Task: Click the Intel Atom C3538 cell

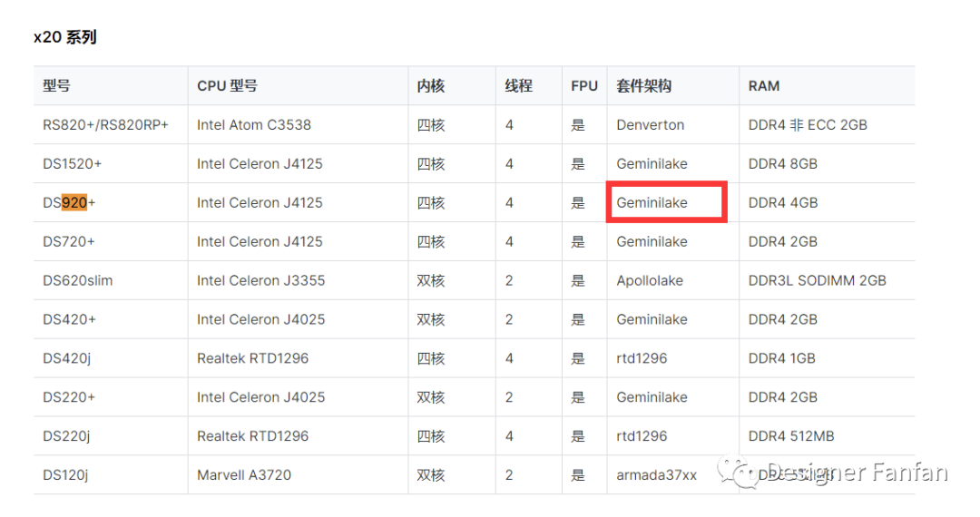Action: (254, 125)
